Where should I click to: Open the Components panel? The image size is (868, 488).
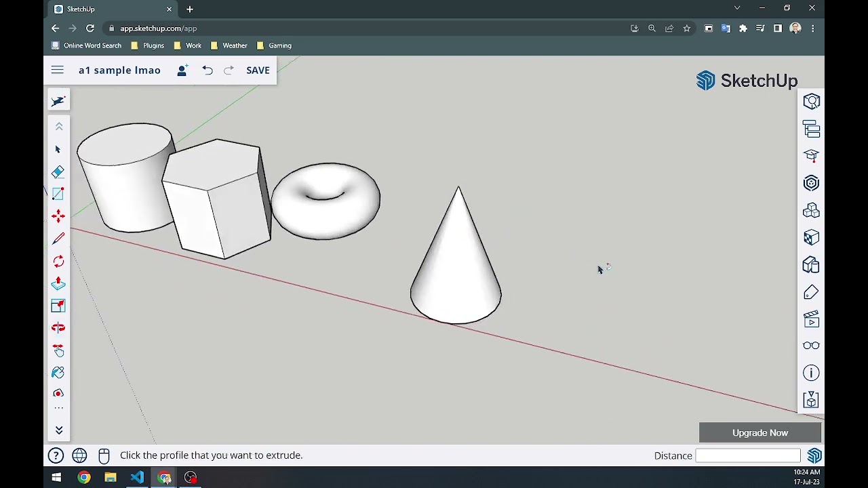click(x=811, y=210)
